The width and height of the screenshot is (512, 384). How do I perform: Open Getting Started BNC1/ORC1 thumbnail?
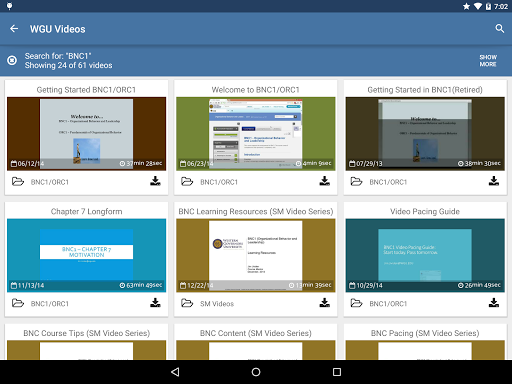tap(86, 134)
